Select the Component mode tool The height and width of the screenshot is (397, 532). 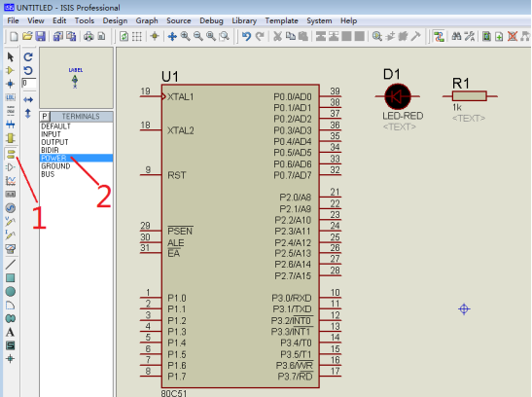point(11,70)
